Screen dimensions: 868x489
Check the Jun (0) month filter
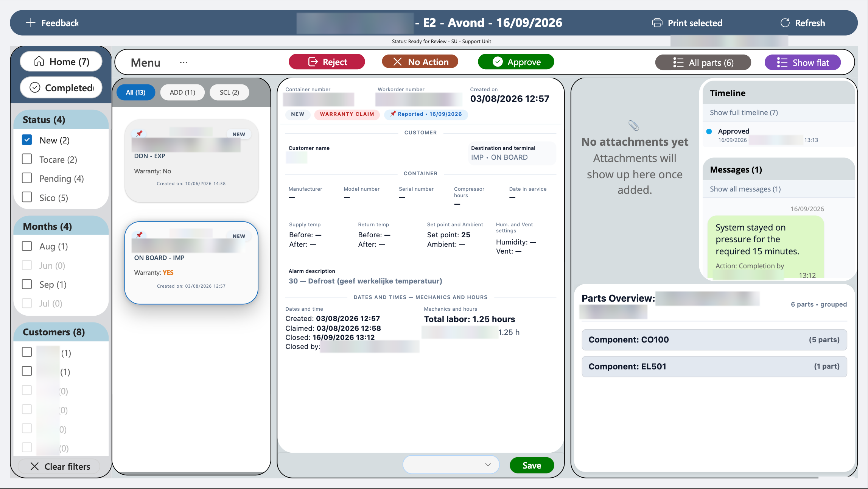click(x=27, y=265)
